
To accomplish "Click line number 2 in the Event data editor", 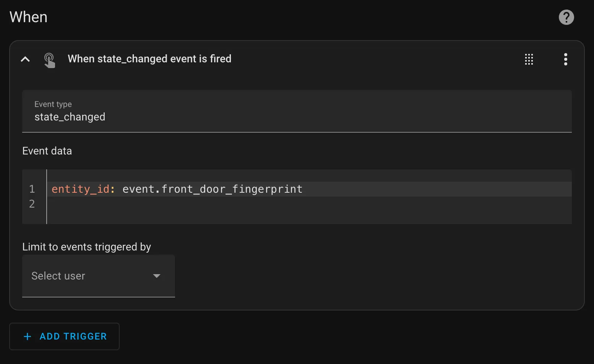I will coord(32,204).
